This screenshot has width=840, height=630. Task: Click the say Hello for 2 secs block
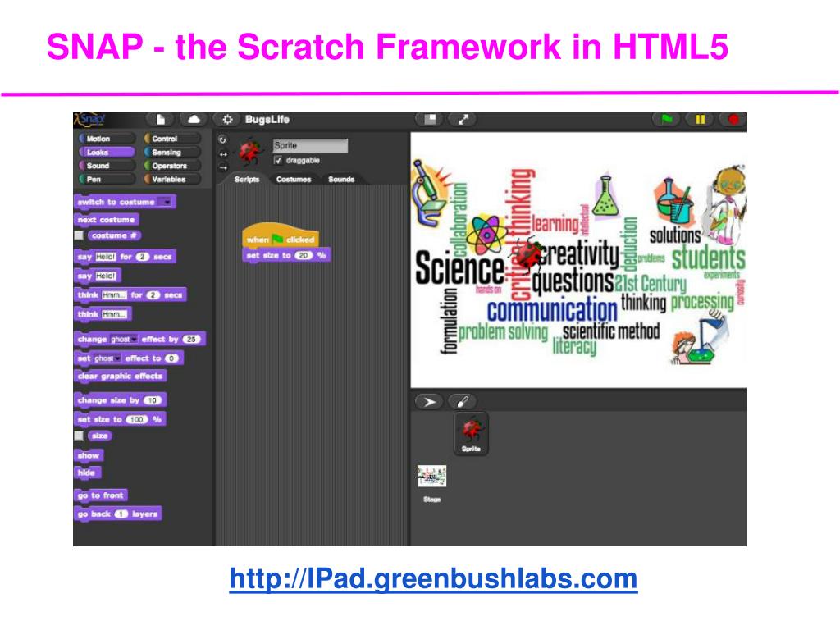tap(125, 257)
